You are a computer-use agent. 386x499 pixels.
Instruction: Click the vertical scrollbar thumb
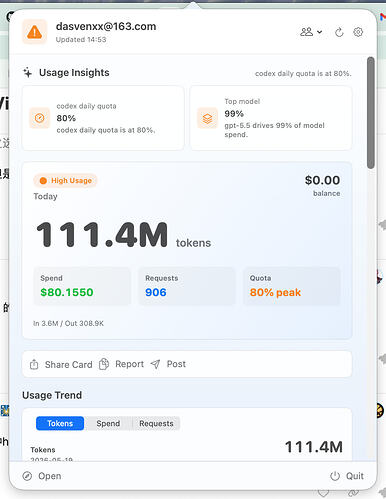click(x=371, y=113)
